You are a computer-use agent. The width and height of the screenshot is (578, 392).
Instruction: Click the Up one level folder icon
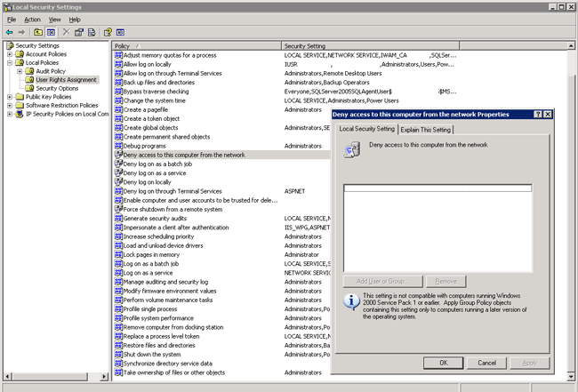(x=38, y=32)
